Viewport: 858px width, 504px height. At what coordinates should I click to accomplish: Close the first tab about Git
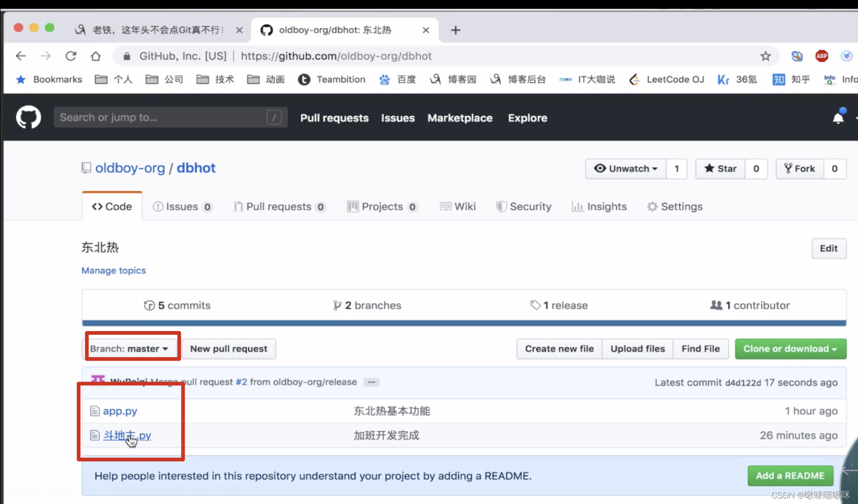(x=239, y=30)
